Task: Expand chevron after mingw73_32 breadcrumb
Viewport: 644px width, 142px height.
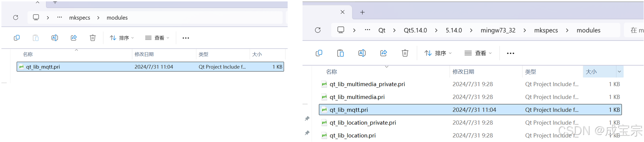Action: 525,30
